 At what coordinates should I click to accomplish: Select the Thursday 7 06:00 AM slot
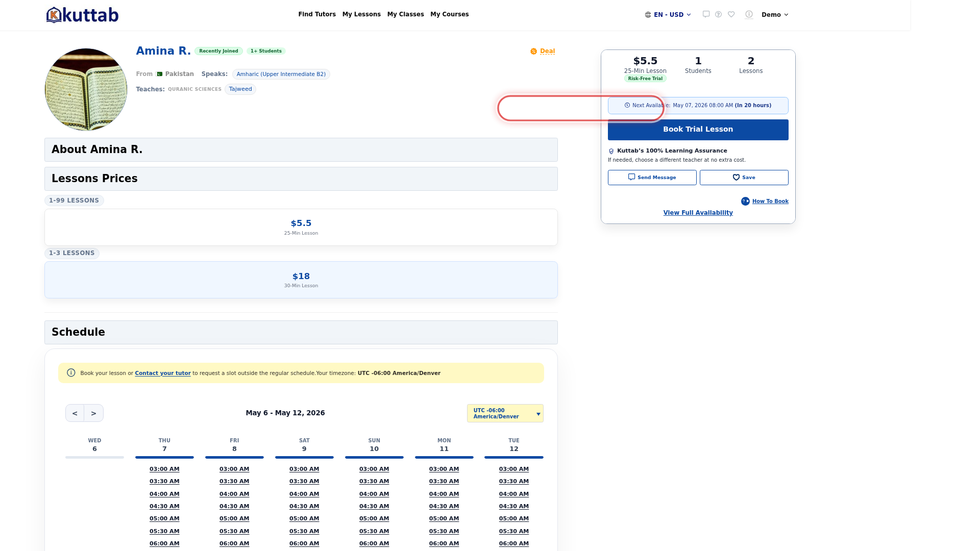[x=164, y=544]
